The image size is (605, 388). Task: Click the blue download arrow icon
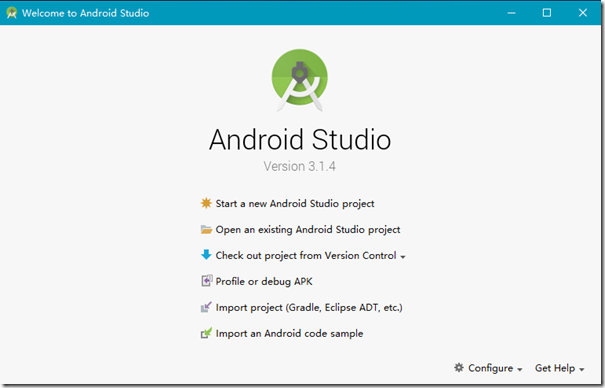click(x=206, y=255)
